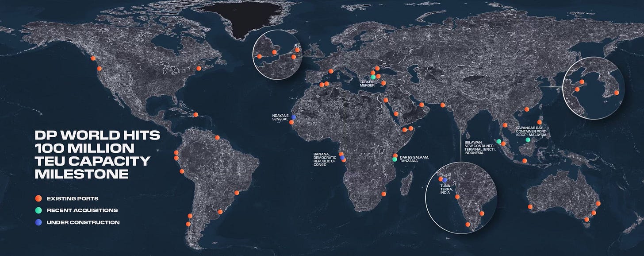644x256 pixels.
Task: Click the 'UNDER CONSTRUCTION' legend label
Action: [x=83, y=222]
